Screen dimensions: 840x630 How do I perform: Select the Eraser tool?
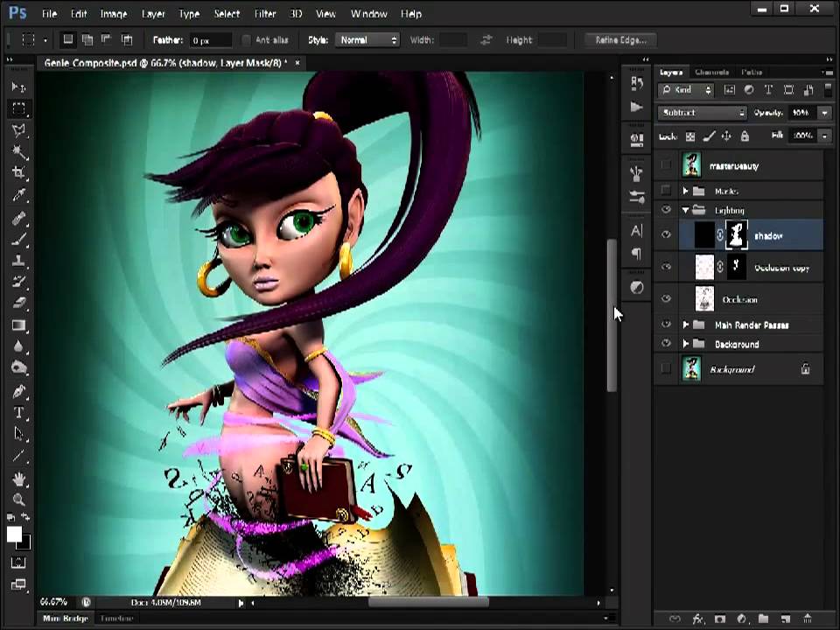click(x=18, y=304)
